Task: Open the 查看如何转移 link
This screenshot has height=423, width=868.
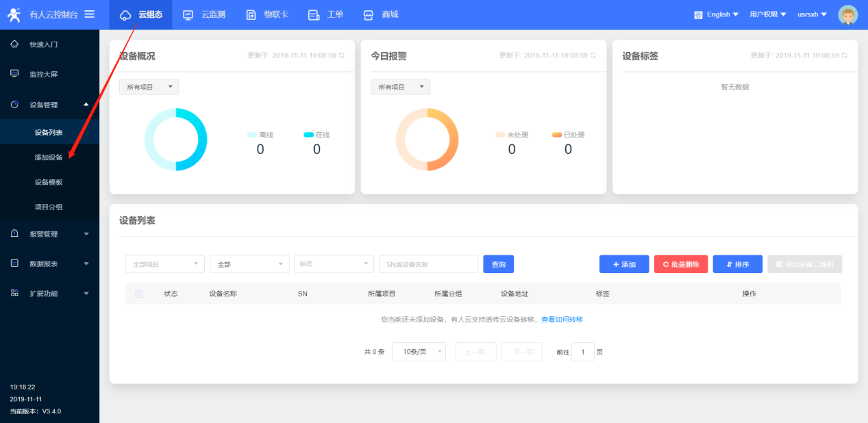Action: pyautogui.click(x=562, y=320)
